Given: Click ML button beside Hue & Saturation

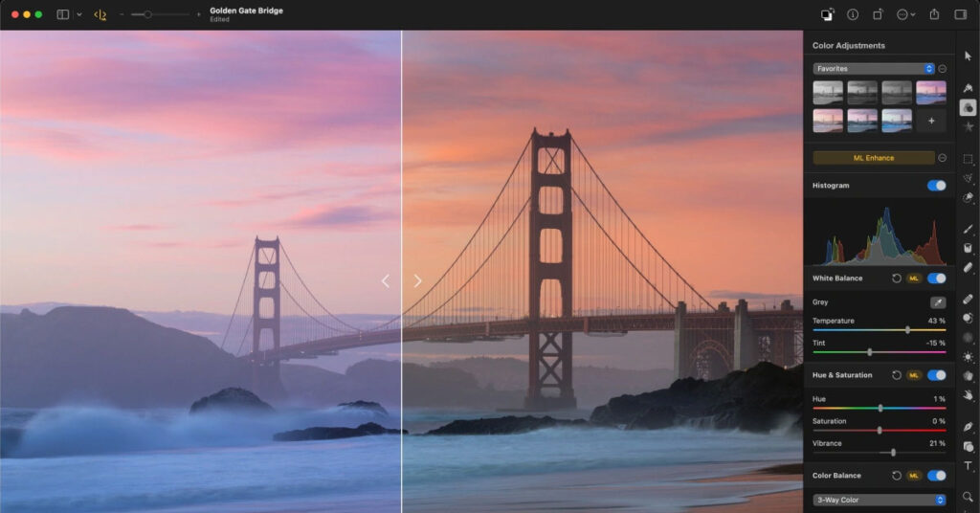Looking at the screenshot, I should [914, 375].
